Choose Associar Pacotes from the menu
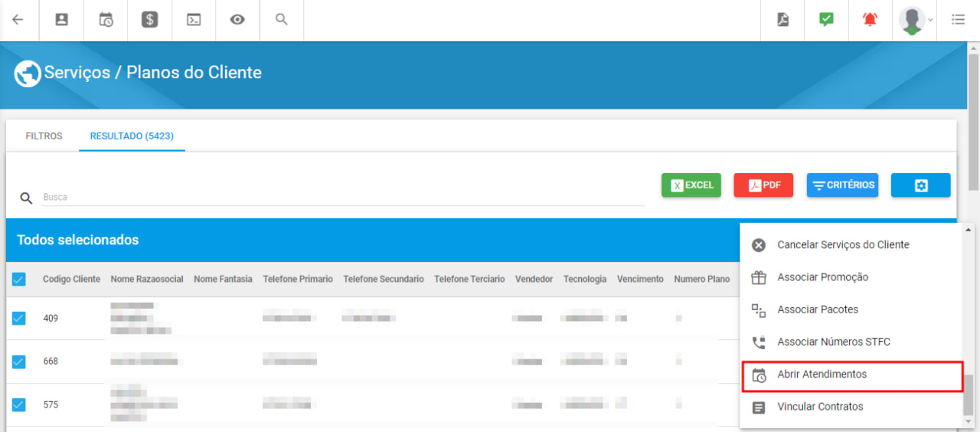 851,309
